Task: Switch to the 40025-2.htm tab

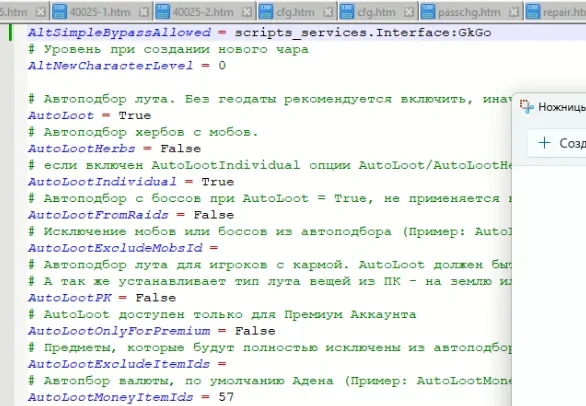Action: (203, 12)
